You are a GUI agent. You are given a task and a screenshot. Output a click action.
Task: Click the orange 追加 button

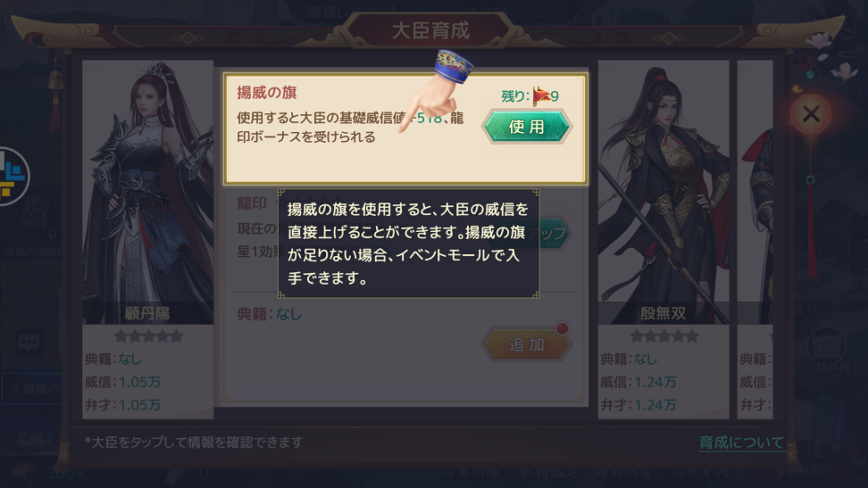coord(527,344)
